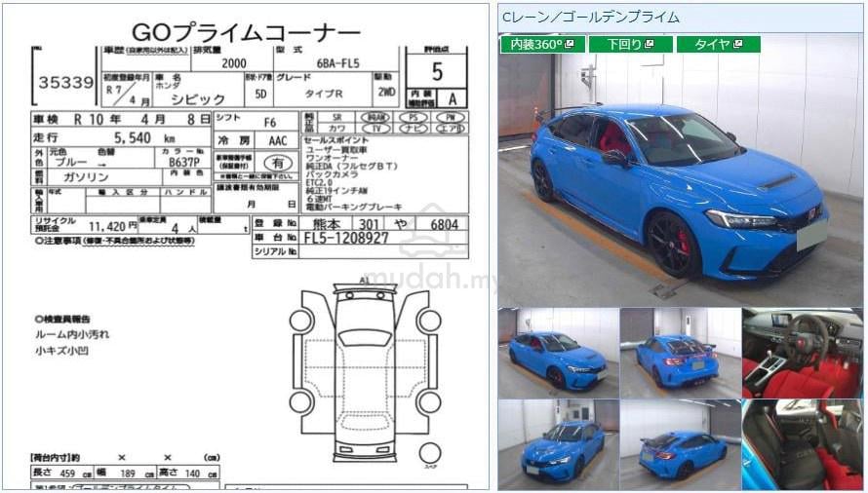Click the ○注意事項 section heading
Viewport: 868px width, 493px height.
114,242
